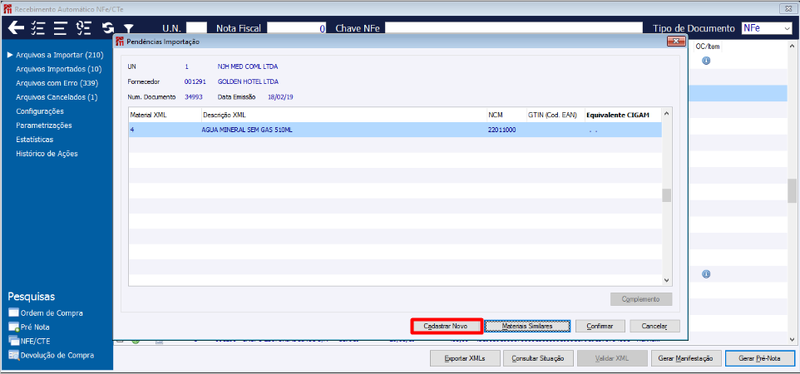The width and height of the screenshot is (800, 374).
Task: Click the back arrow icon in toolbar
Action: point(16,28)
